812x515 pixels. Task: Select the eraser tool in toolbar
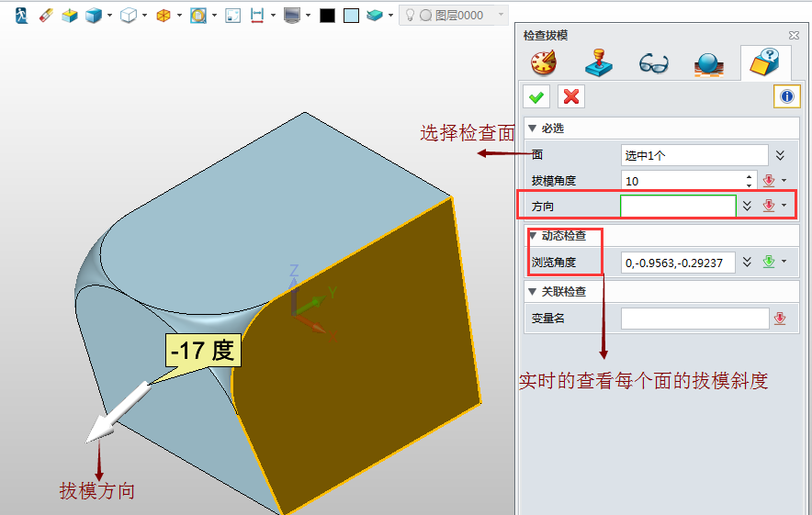click(46, 16)
